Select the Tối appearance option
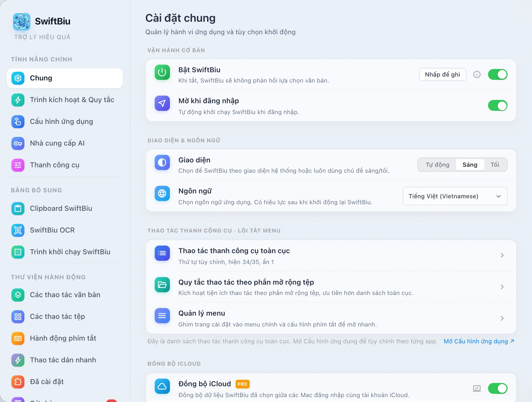 (495, 165)
